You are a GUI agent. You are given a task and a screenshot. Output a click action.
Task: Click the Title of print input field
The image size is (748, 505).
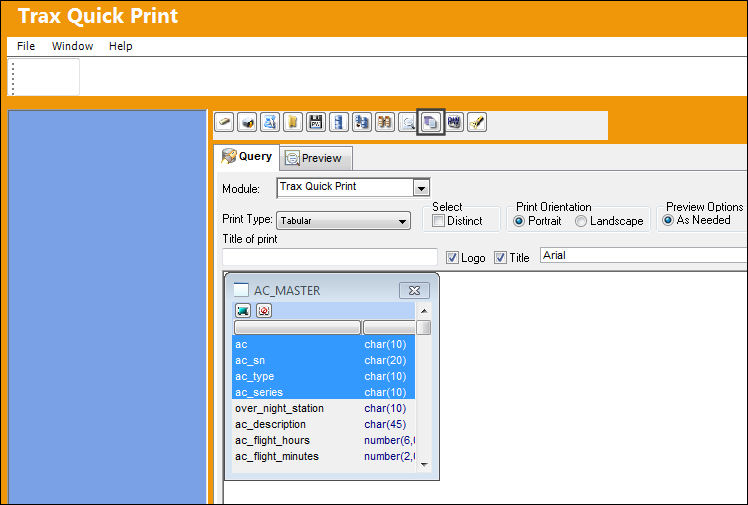point(330,257)
